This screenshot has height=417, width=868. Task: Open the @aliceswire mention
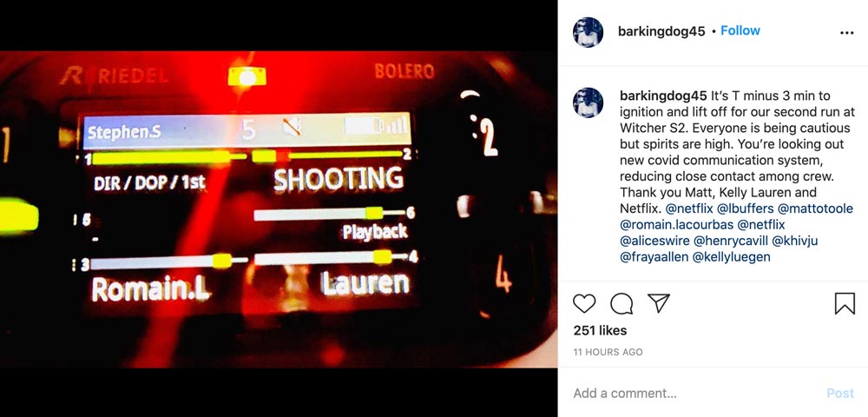654,241
